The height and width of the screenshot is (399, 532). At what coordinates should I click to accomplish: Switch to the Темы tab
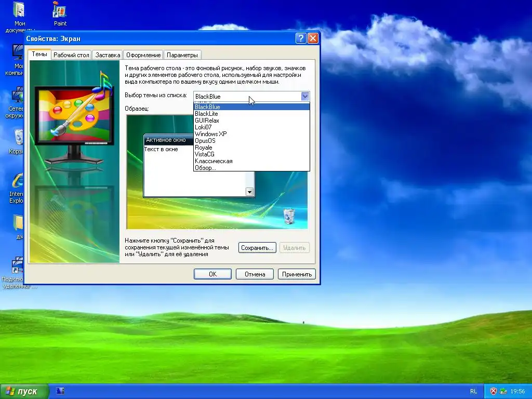39,54
